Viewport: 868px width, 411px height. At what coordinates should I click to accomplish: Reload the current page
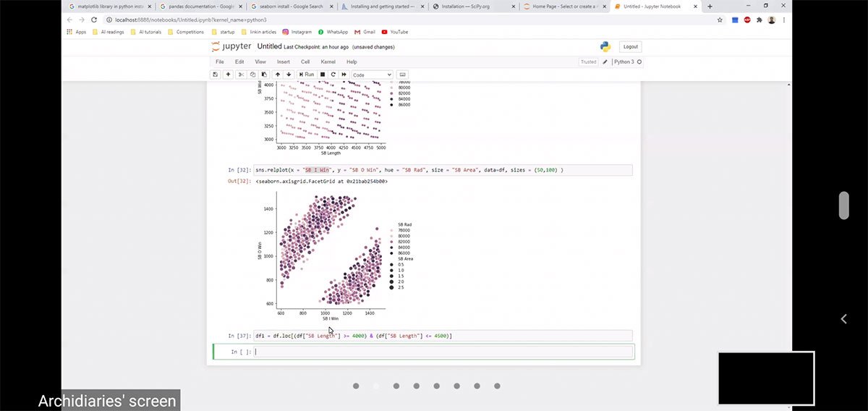point(94,20)
